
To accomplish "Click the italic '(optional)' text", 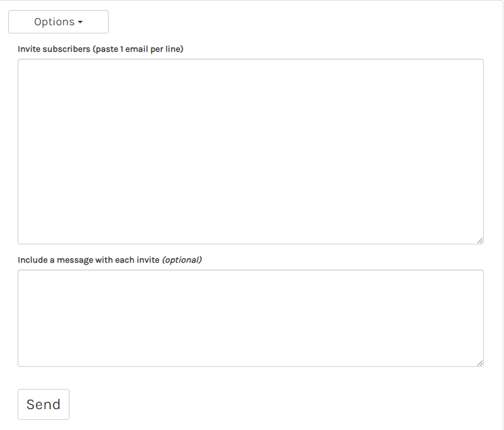I will click(182, 260).
